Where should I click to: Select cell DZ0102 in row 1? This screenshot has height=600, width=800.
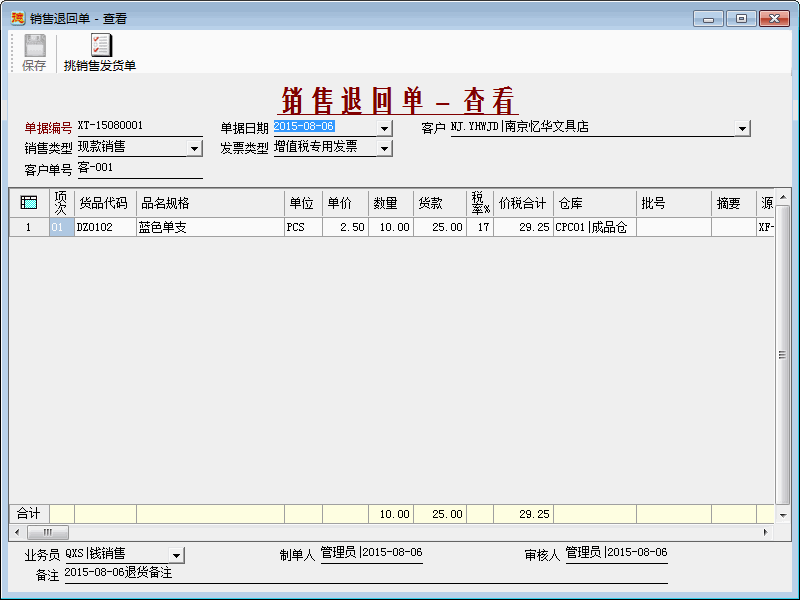point(105,227)
